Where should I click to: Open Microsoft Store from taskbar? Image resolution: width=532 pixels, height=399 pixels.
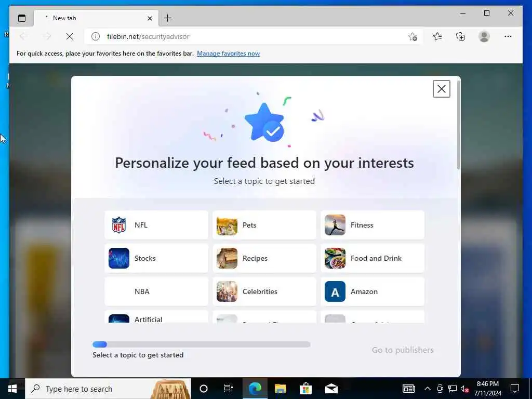[305, 389]
